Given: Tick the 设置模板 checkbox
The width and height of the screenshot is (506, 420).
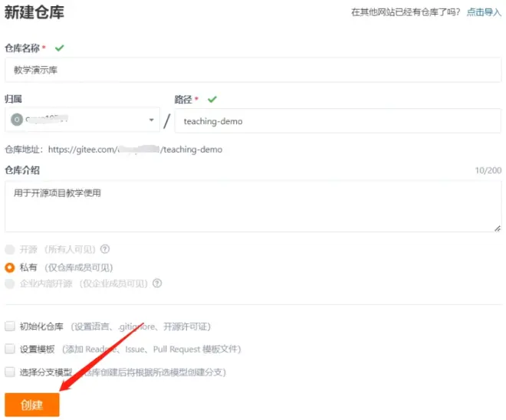Looking at the screenshot, I should pos(10,349).
